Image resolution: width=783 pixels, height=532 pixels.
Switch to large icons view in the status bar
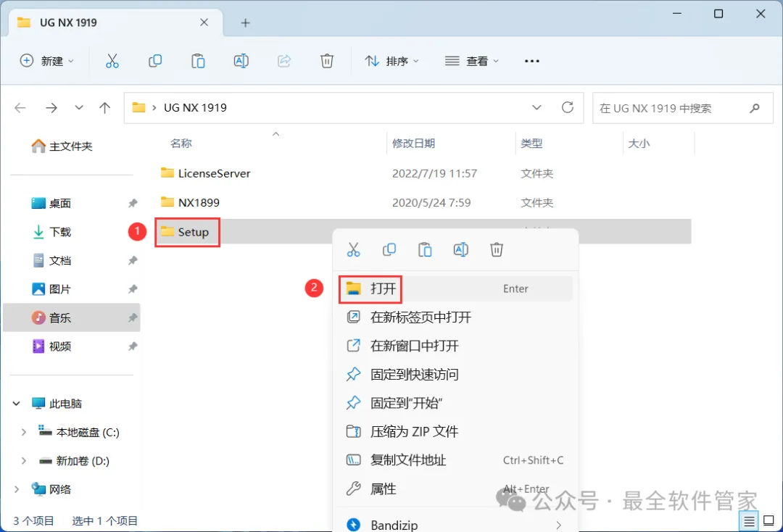coord(769,521)
